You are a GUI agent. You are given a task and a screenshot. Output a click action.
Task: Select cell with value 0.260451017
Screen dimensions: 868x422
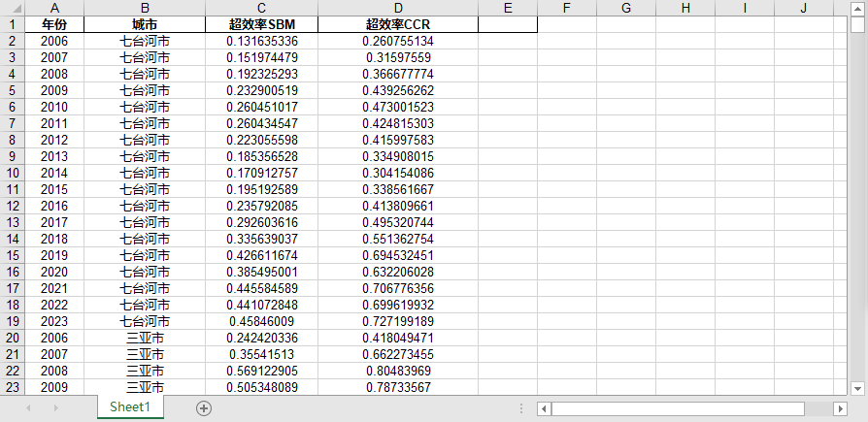262,107
